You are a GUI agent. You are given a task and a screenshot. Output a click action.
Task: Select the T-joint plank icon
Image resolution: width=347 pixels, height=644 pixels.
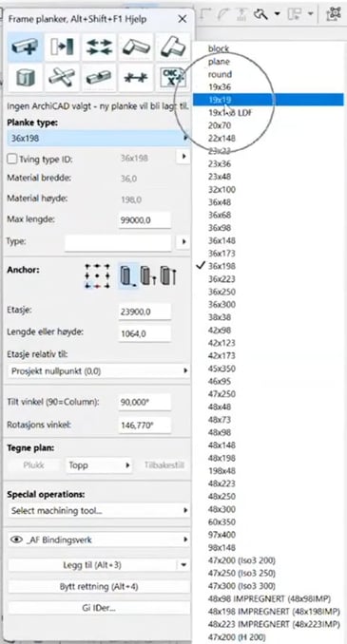point(173,47)
